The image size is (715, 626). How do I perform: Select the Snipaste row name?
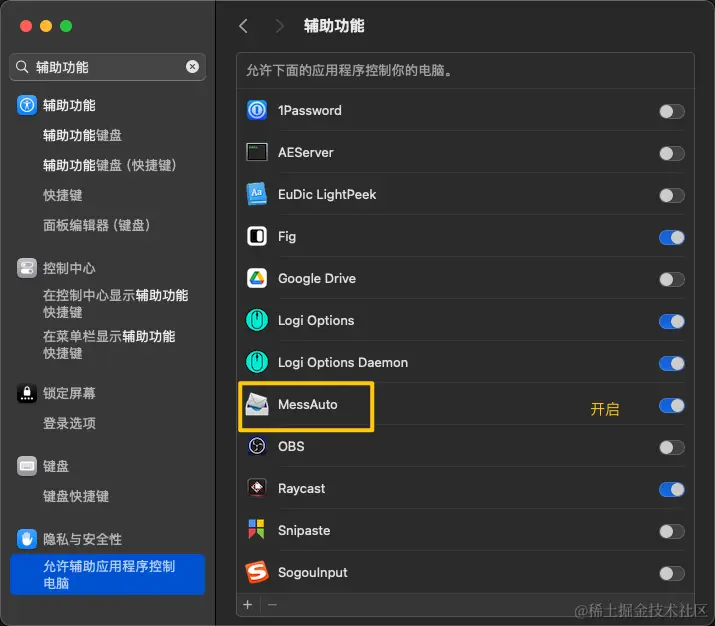pos(304,530)
